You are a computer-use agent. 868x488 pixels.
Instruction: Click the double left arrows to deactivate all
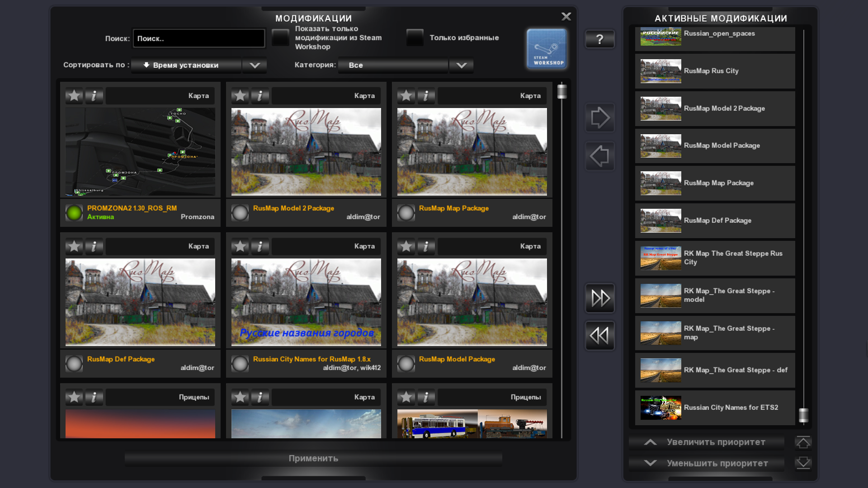point(600,336)
